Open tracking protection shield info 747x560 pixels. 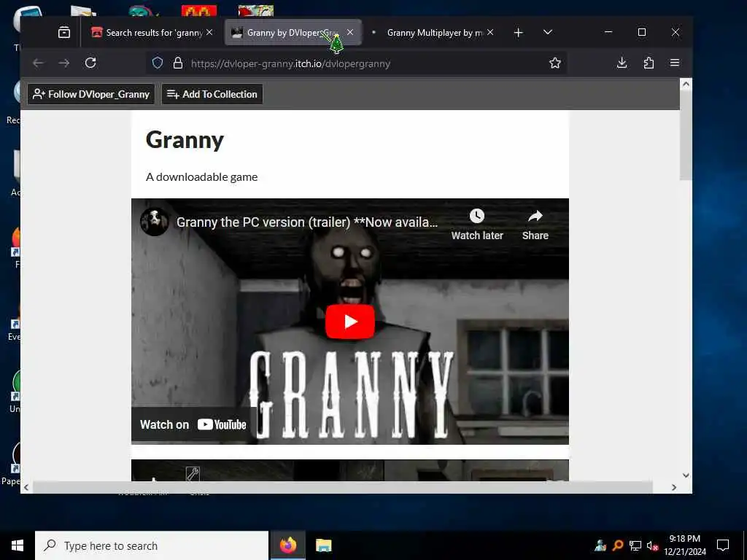[158, 63]
